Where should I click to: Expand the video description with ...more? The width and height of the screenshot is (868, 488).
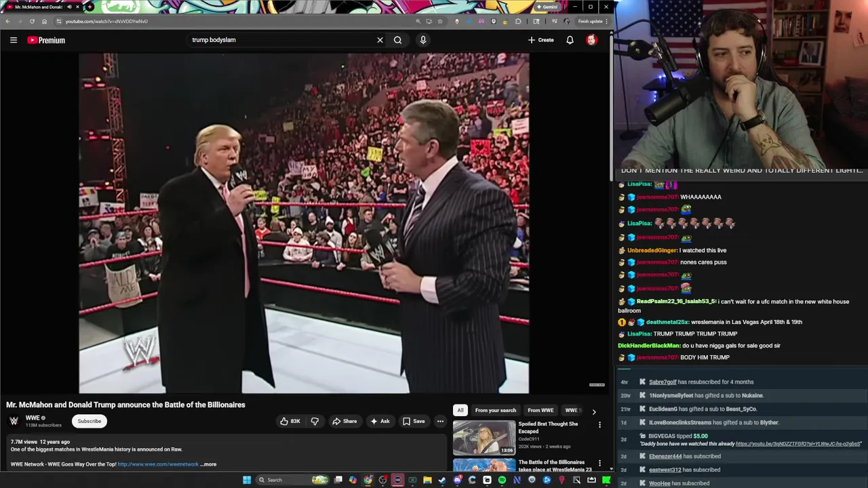[209, 464]
